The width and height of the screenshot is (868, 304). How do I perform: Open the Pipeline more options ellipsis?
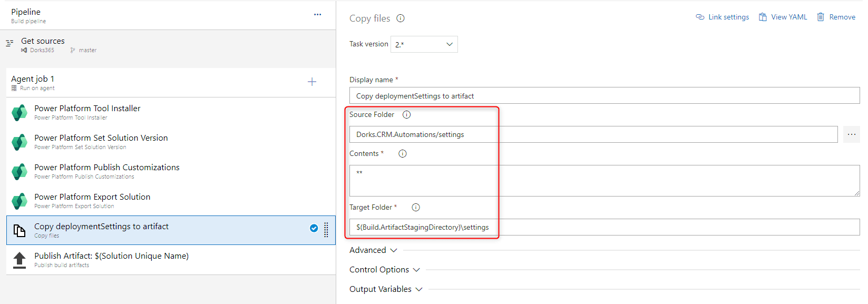317,15
